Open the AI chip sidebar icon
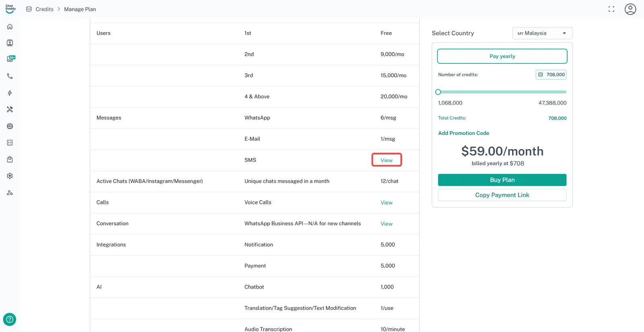Screen dimensions: 644x332 pos(10,126)
